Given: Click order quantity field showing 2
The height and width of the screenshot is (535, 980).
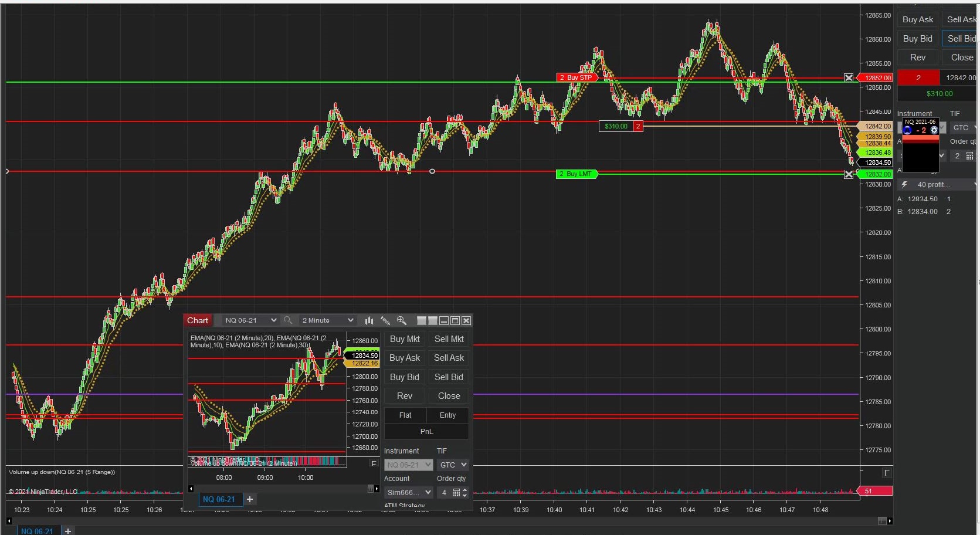Looking at the screenshot, I should click(x=957, y=155).
